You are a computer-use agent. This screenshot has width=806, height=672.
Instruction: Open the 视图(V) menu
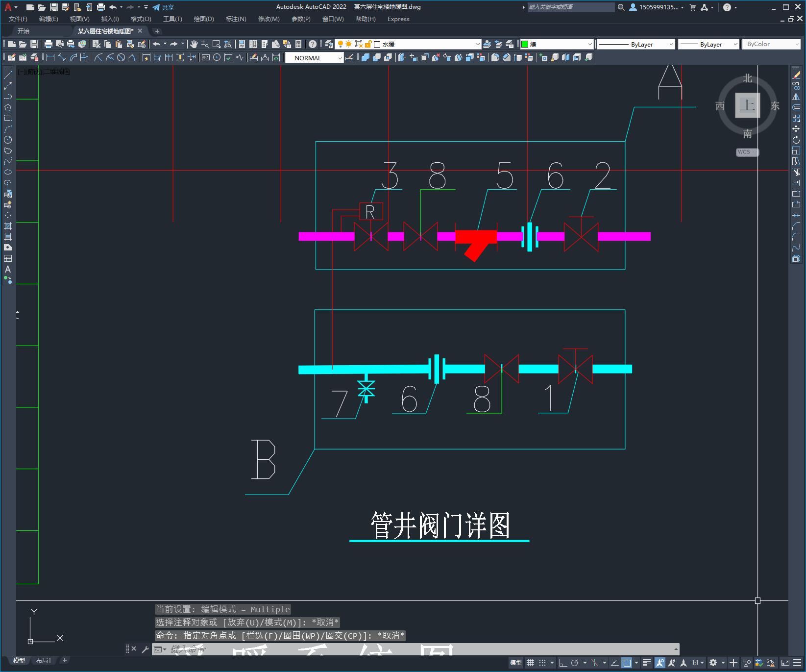coord(79,19)
